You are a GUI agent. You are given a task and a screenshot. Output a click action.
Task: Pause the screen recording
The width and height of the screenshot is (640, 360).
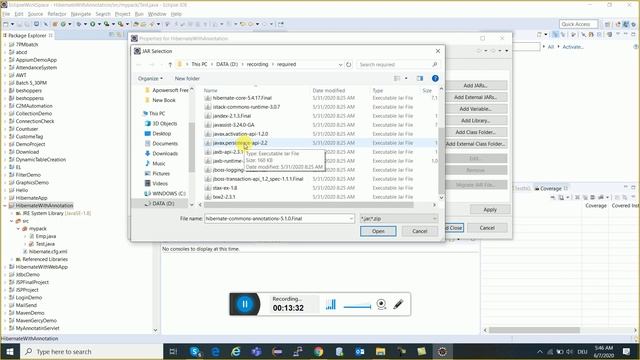click(245, 304)
